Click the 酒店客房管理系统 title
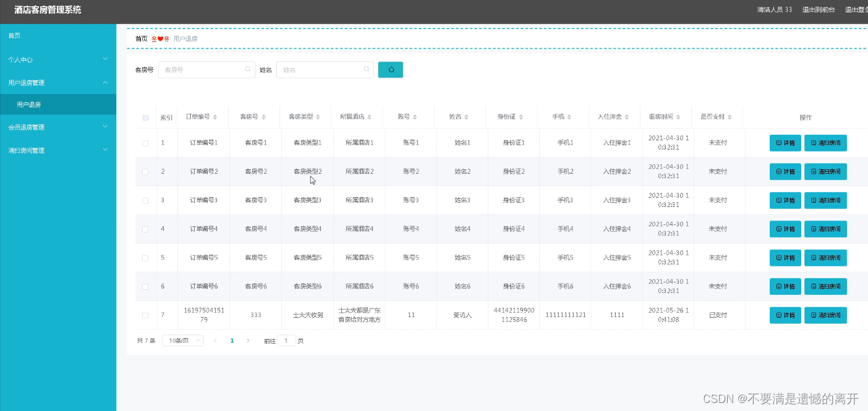 [x=48, y=10]
